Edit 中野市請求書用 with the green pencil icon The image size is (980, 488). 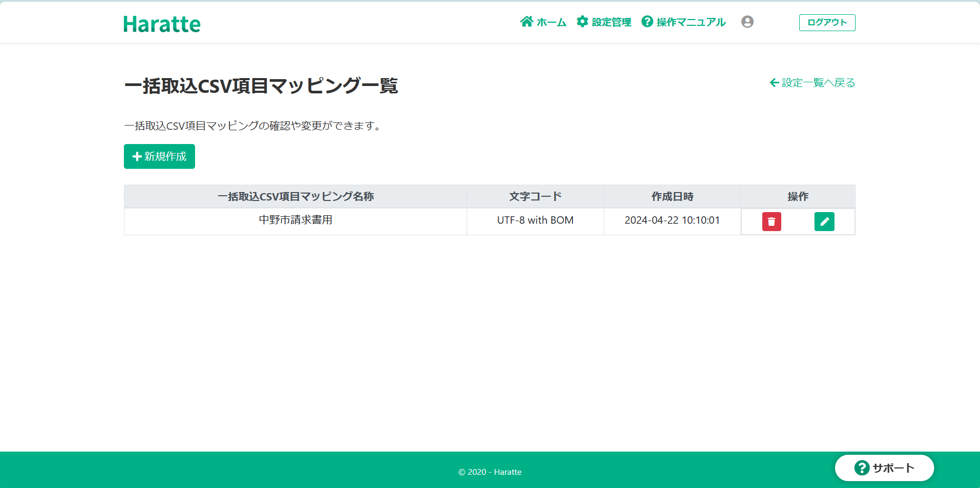[824, 222]
